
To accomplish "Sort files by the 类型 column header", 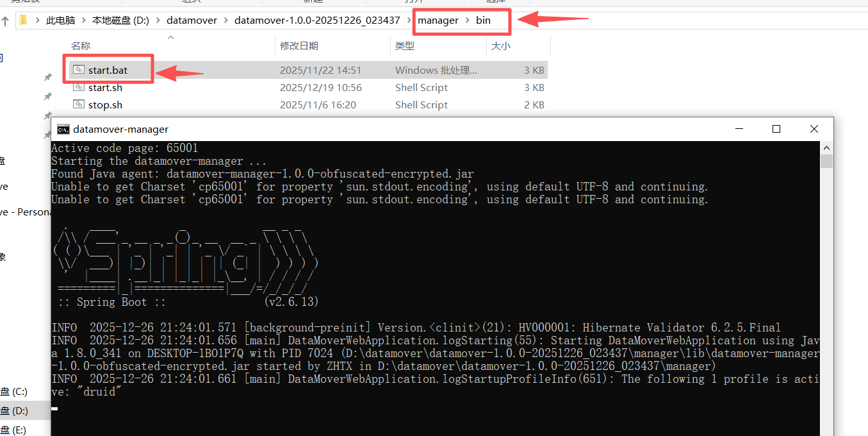I will tap(405, 46).
